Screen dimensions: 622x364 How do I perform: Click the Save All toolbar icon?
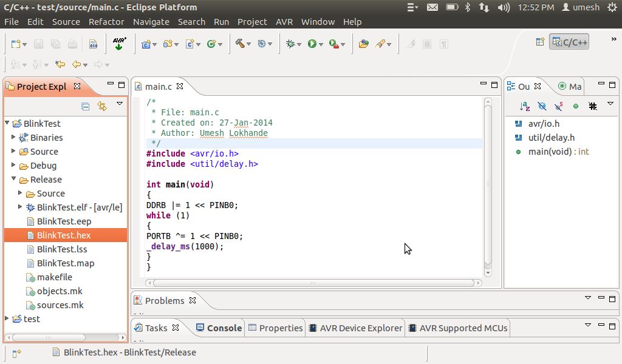(55, 44)
